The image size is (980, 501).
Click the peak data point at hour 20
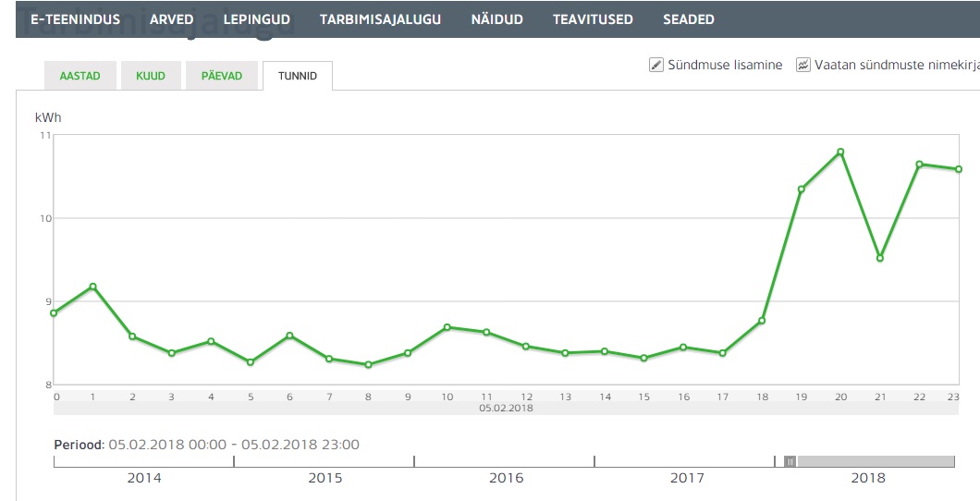840,152
